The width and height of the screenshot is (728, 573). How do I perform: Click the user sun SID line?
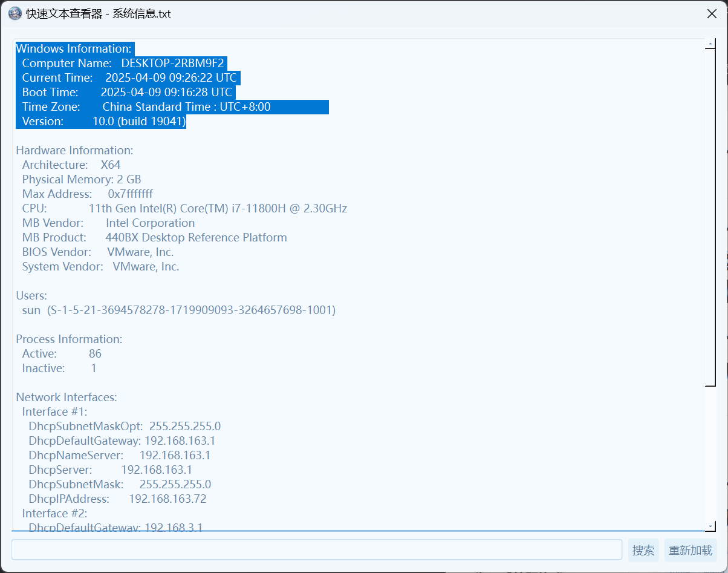[x=179, y=310]
